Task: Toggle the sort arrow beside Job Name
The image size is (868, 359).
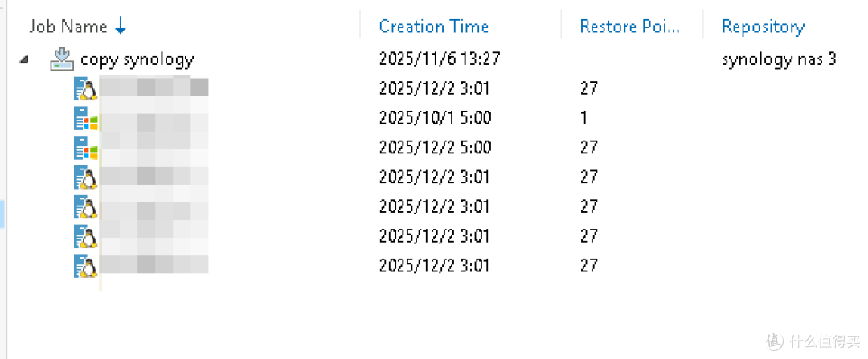Action: (121, 26)
